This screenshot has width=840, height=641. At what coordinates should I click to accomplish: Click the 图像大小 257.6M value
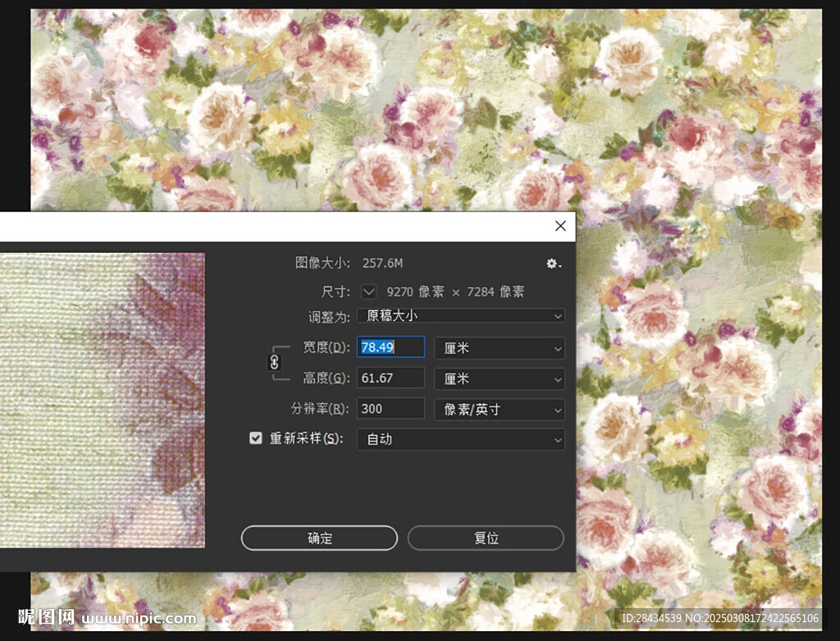(x=382, y=263)
